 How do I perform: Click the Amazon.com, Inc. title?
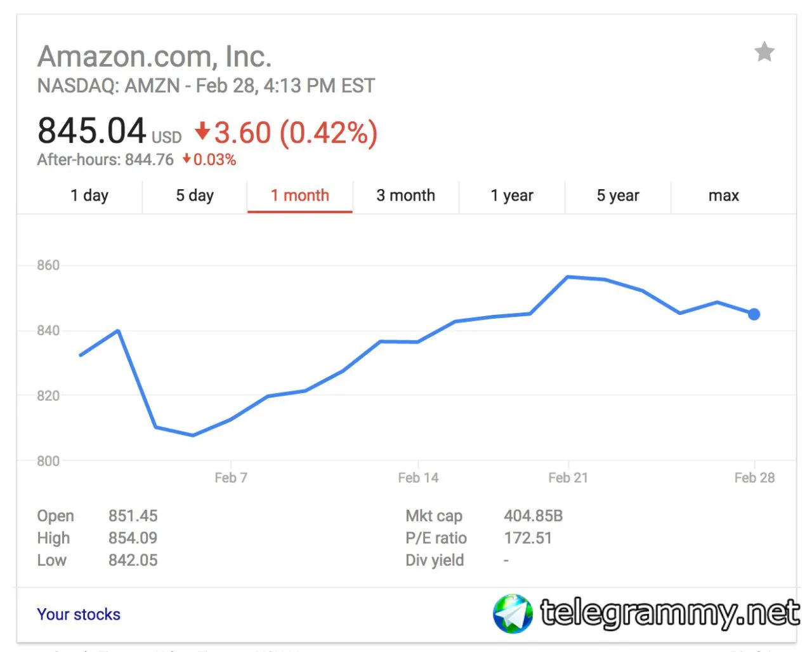155,57
